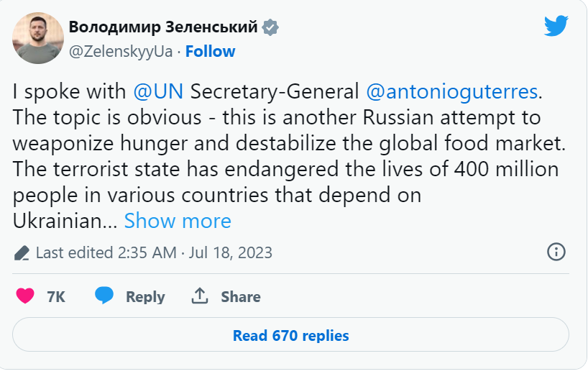The image size is (588, 379).
Task: Click the Share text label
Action: 240,297
